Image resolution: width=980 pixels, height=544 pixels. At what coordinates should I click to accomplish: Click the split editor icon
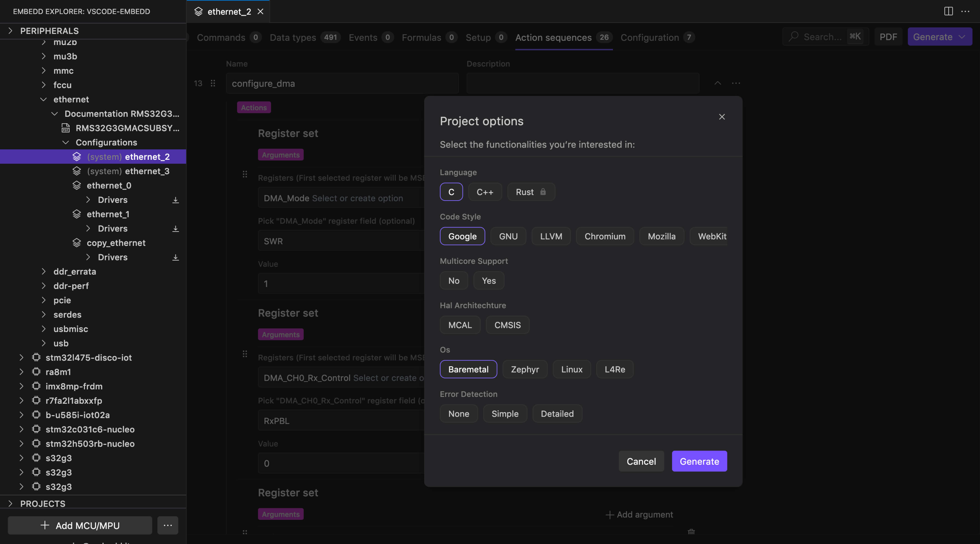click(x=948, y=11)
